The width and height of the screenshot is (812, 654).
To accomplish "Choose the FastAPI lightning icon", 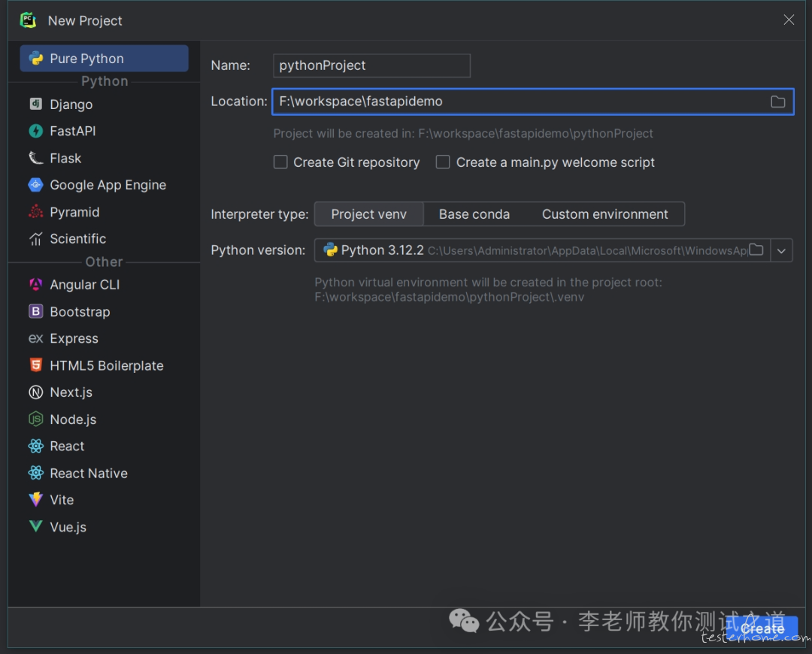I will pos(36,131).
